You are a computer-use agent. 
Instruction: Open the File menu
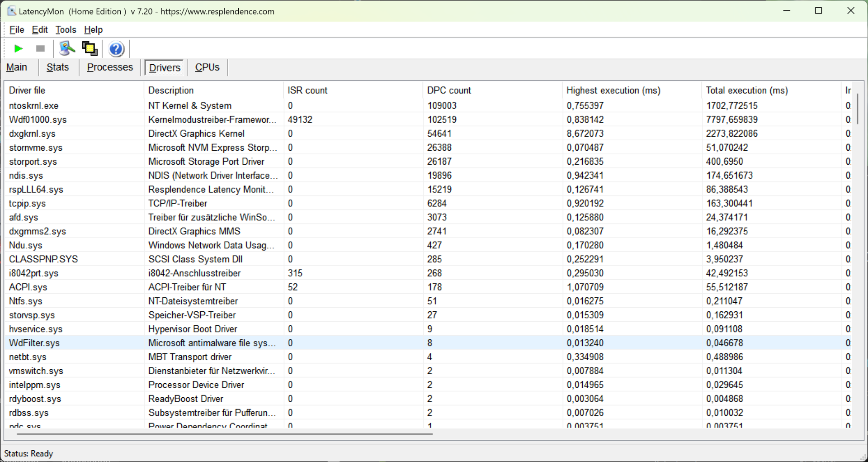tap(17, 30)
